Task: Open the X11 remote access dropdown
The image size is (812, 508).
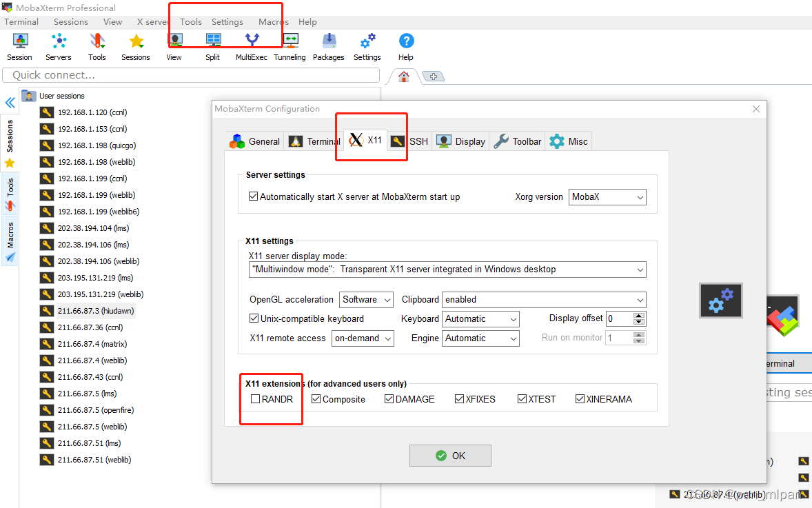Action: pos(363,338)
